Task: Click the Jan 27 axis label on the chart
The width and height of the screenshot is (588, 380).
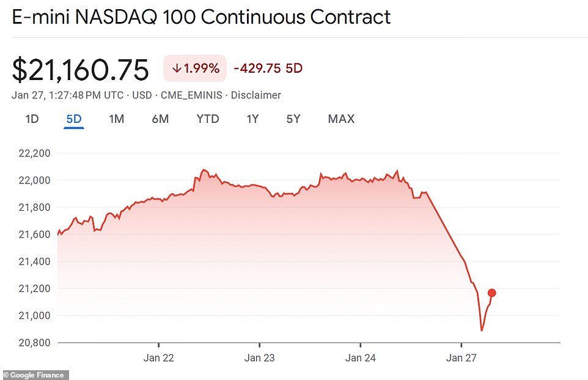Action: click(461, 358)
